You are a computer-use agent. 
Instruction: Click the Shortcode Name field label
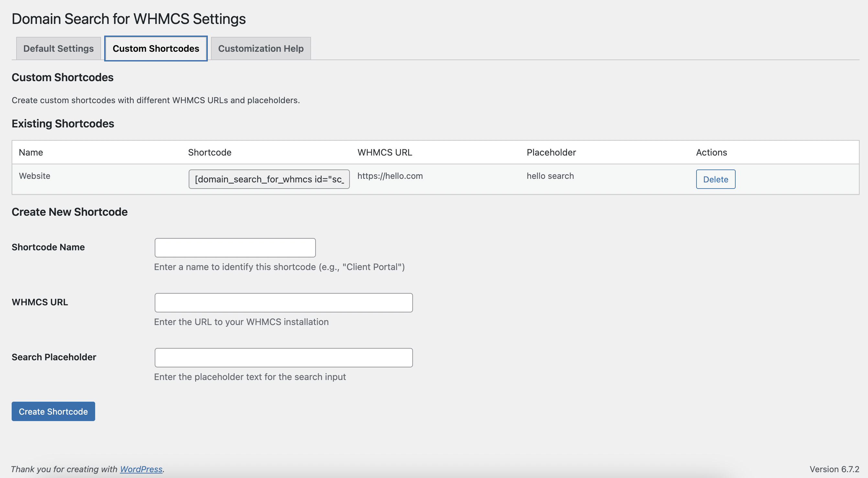[x=48, y=247]
